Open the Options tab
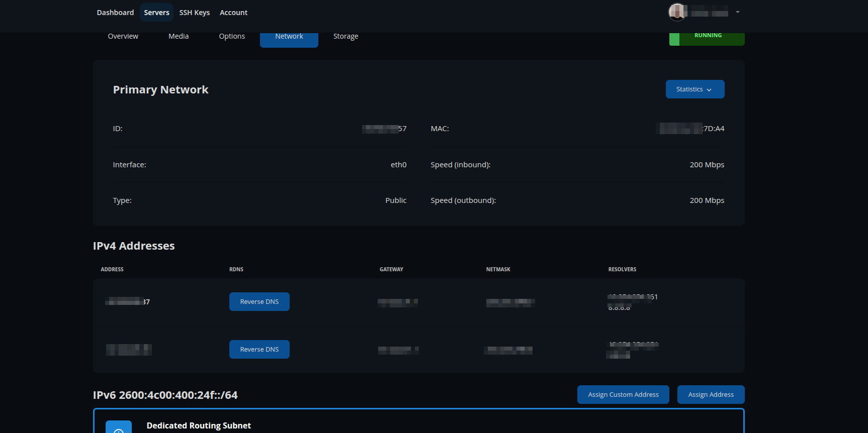The image size is (868, 433). [x=232, y=36]
